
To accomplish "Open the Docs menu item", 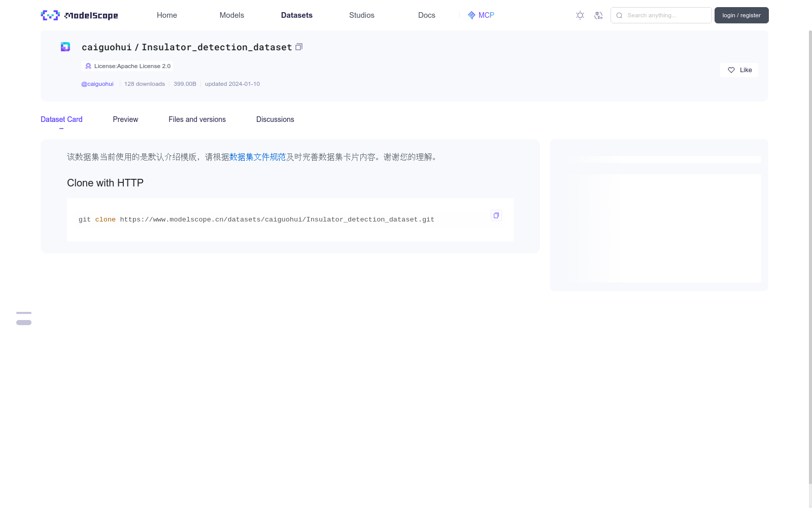I will coord(427,15).
